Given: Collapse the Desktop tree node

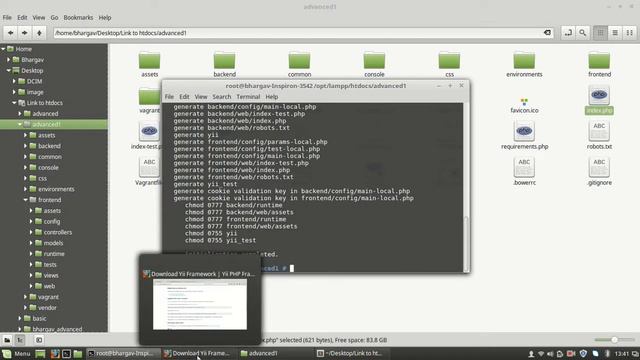Looking at the screenshot, I should click(9, 70).
